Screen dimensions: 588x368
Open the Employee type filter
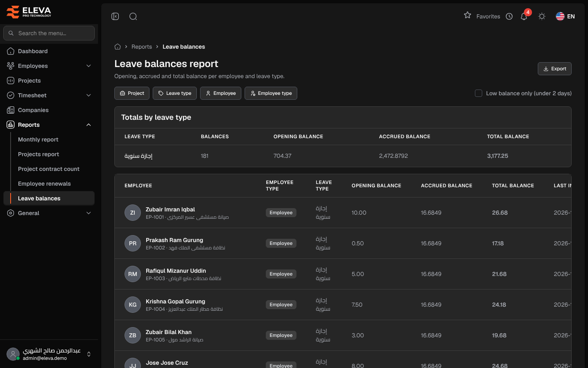pos(271,93)
